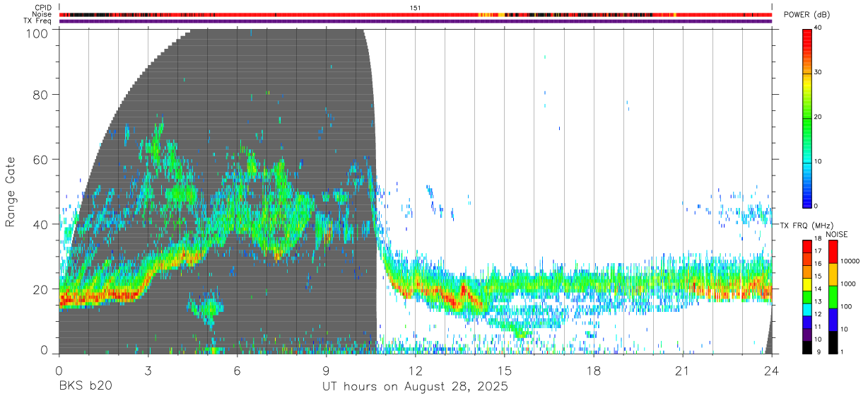The height and width of the screenshot is (401, 868).
Task: Select the 18 tick on the UT hours axis
Action: [594, 370]
